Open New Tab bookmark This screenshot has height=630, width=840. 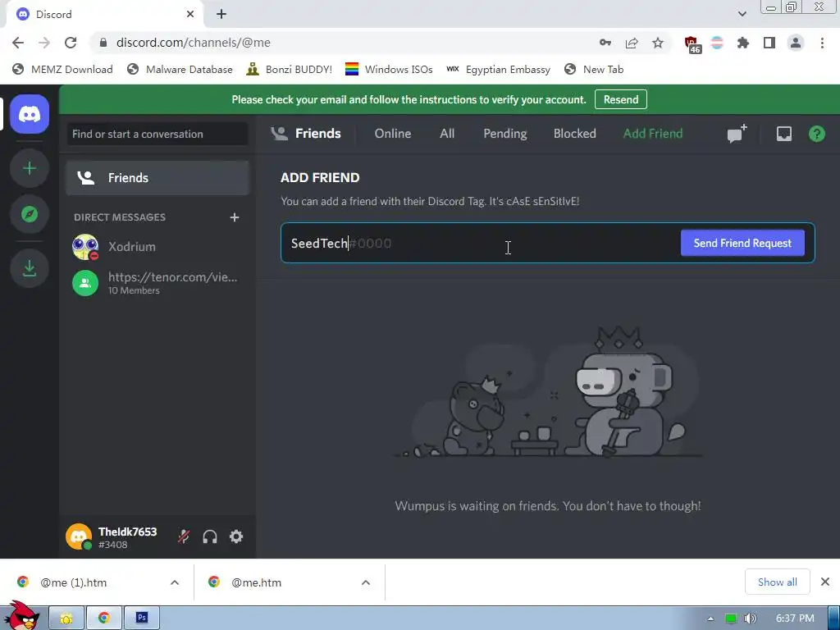tap(594, 70)
